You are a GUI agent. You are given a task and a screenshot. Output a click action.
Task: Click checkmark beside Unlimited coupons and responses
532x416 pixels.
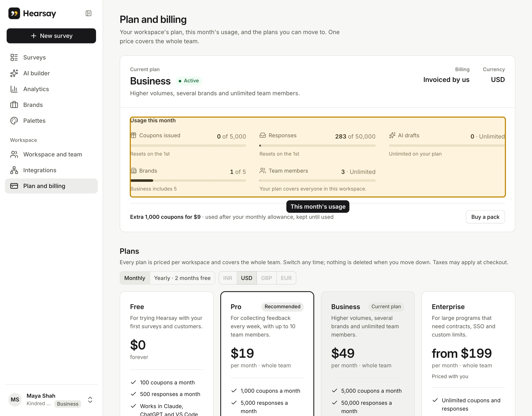(x=435, y=400)
